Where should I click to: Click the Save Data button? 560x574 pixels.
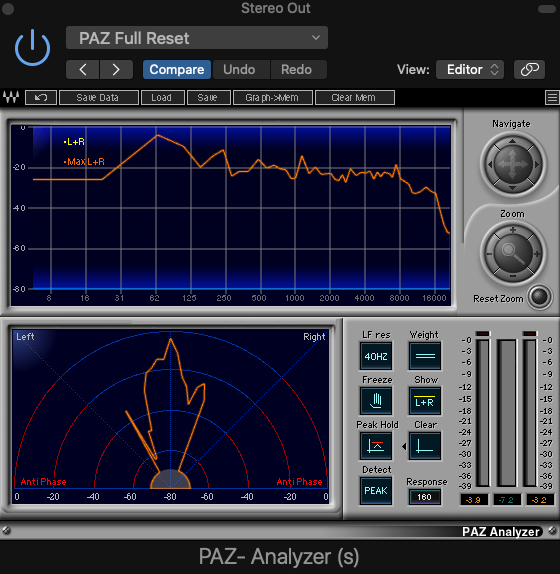99,98
